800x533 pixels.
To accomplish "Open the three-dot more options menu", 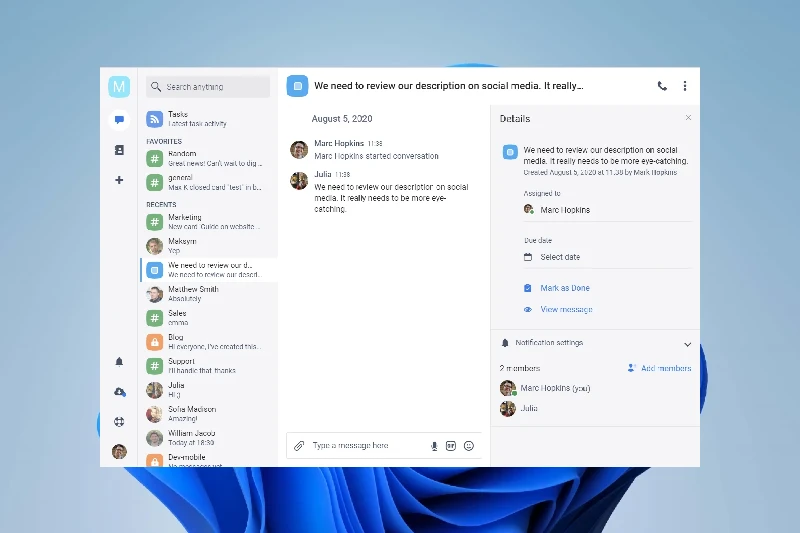I will click(685, 86).
